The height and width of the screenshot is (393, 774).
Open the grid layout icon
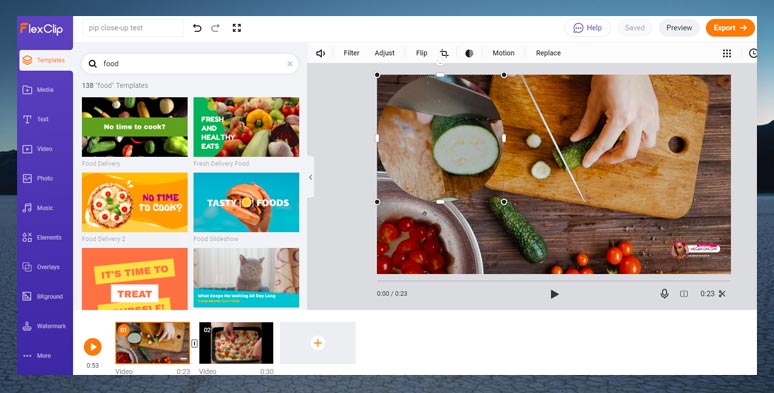pyautogui.click(x=727, y=53)
